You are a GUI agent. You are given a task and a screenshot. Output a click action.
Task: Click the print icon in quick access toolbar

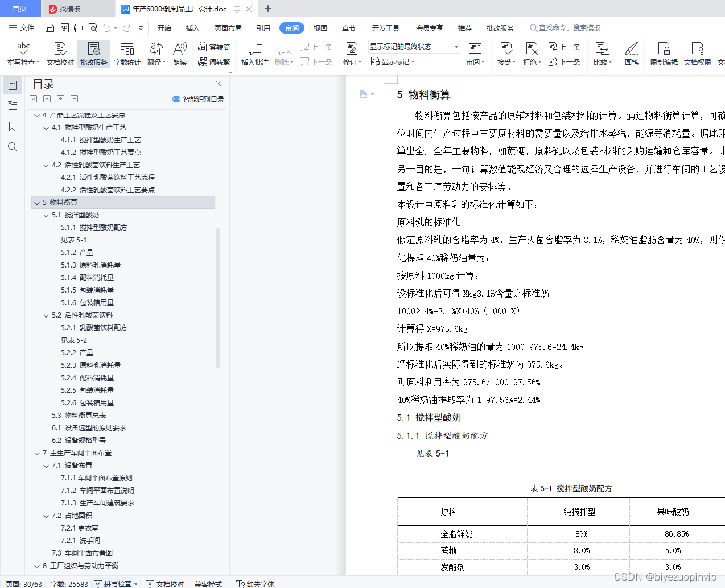click(x=78, y=28)
